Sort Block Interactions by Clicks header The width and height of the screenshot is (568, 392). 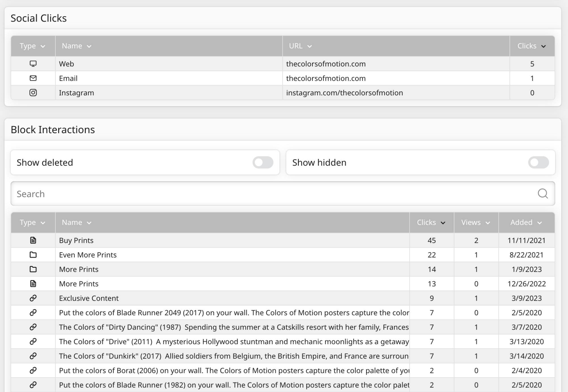tap(431, 222)
